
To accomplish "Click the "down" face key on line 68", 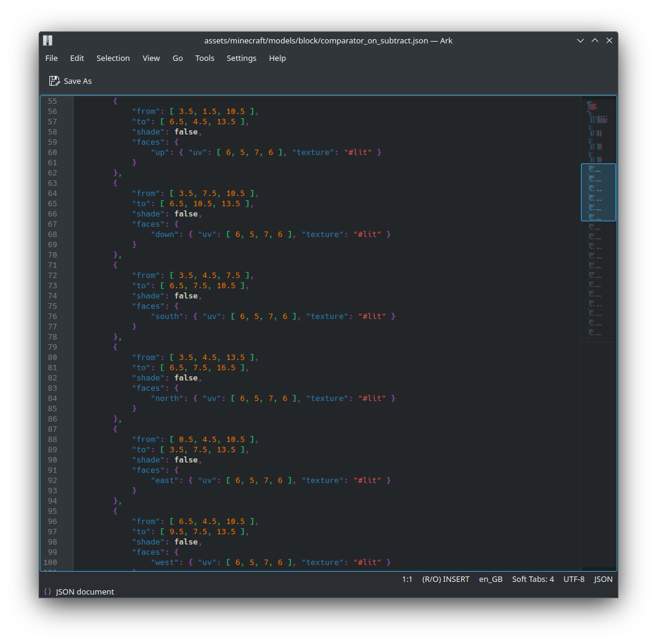I will click(165, 235).
